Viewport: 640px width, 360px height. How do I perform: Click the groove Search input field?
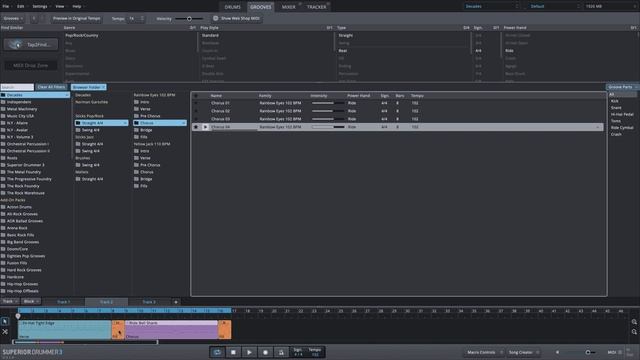coord(17,87)
